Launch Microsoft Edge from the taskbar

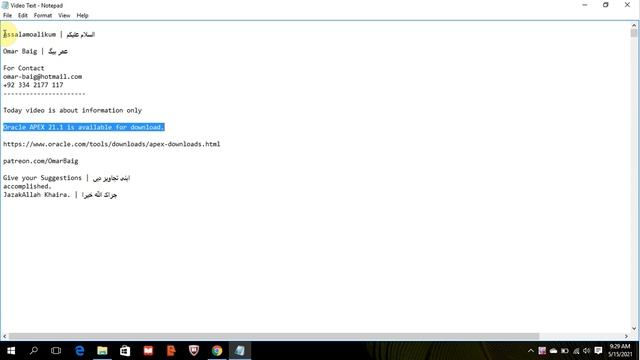click(x=80, y=351)
